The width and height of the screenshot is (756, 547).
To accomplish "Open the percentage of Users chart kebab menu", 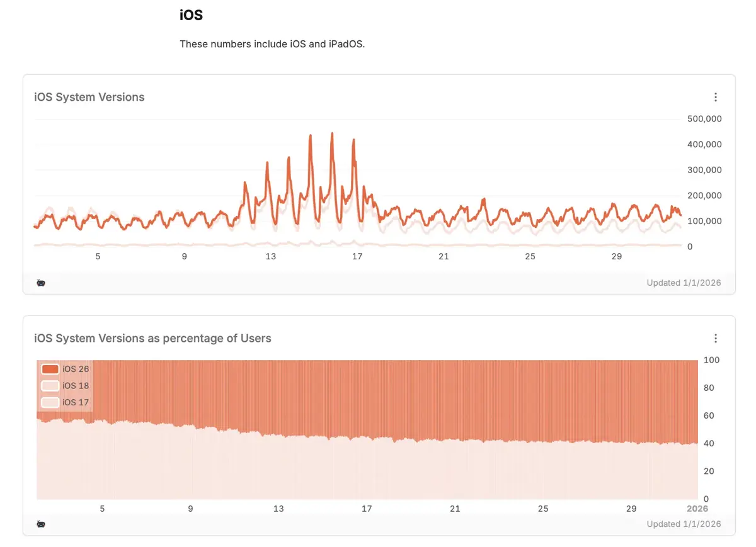I will pyautogui.click(x=716, y=339).
